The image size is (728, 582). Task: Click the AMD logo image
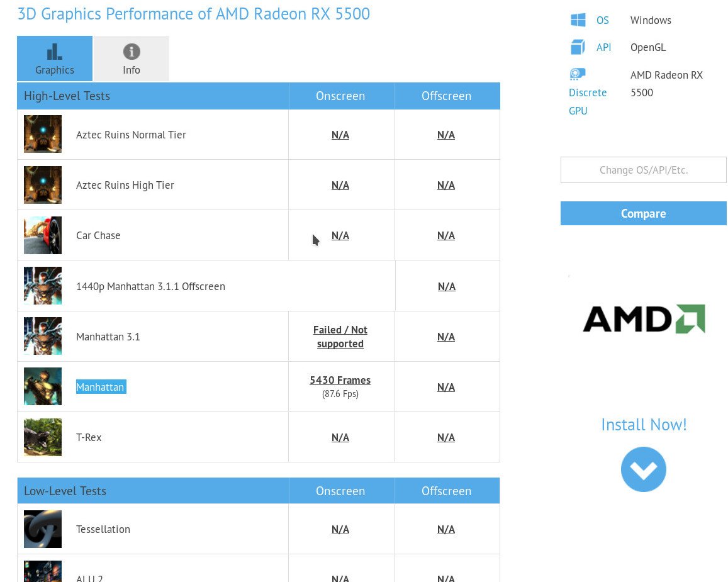644,319
